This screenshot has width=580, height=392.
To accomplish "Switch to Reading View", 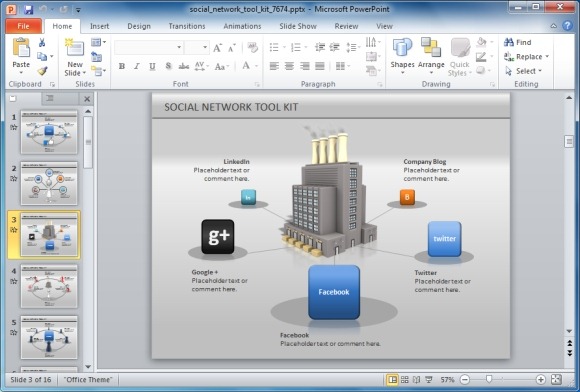I will tap(417, 379).
